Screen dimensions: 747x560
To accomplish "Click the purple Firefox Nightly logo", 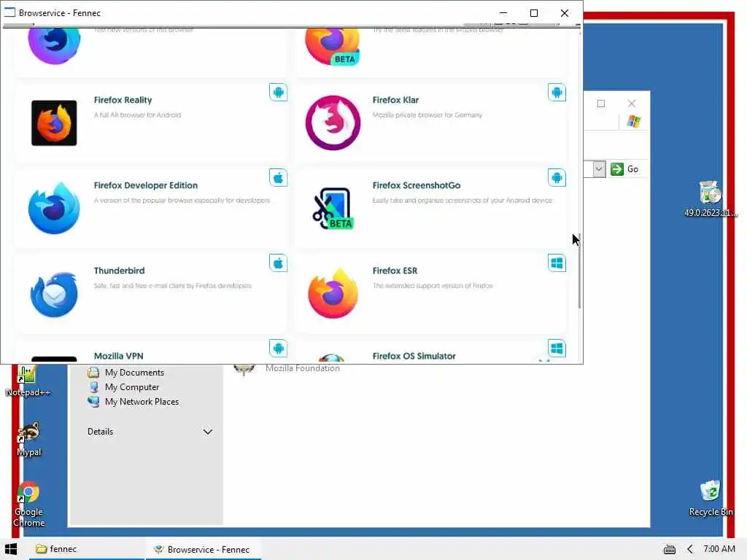I will [54, 44].
